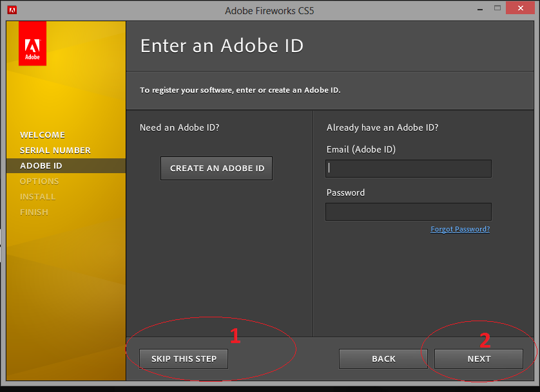Screen dimensions: 540x392
Task: Select Options step in sidebar
Action: (x=39, y=182)
